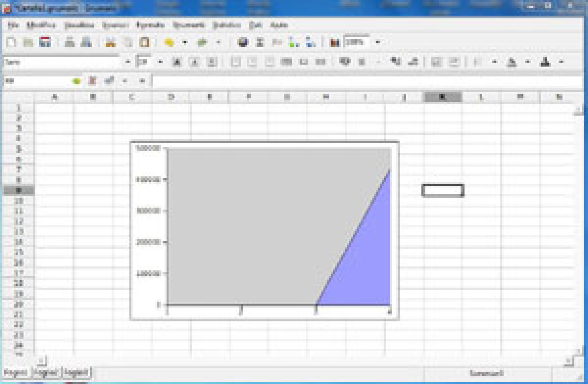Paste using the clipboard icon
The image size is (588, 384).
point(145,43)
